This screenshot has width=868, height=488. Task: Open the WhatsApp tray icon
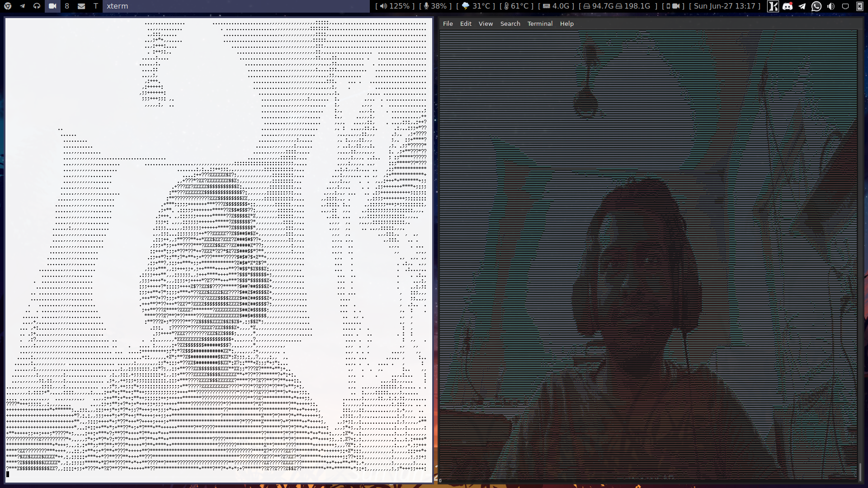tap(816, 6)
